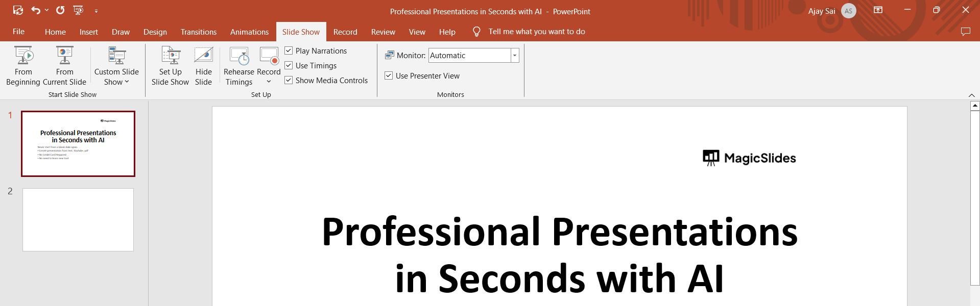This screenshot has width=980, height=306.
Task: Open Custom Slide Show menu
Action: point(116,66)
